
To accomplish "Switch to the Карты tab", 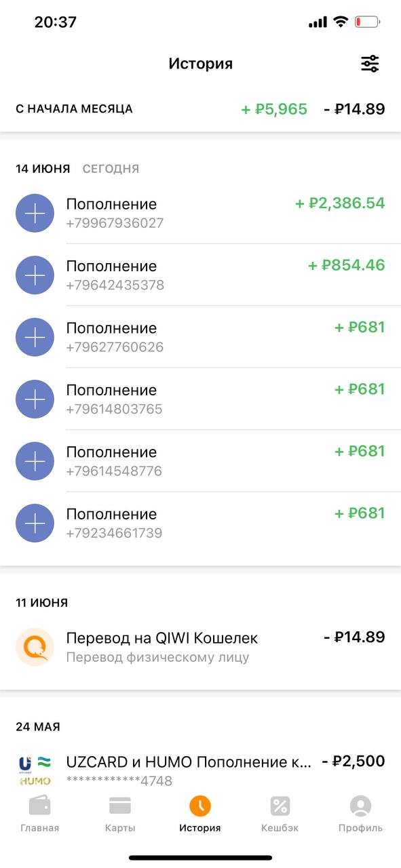I will click(x=120, y=814).
